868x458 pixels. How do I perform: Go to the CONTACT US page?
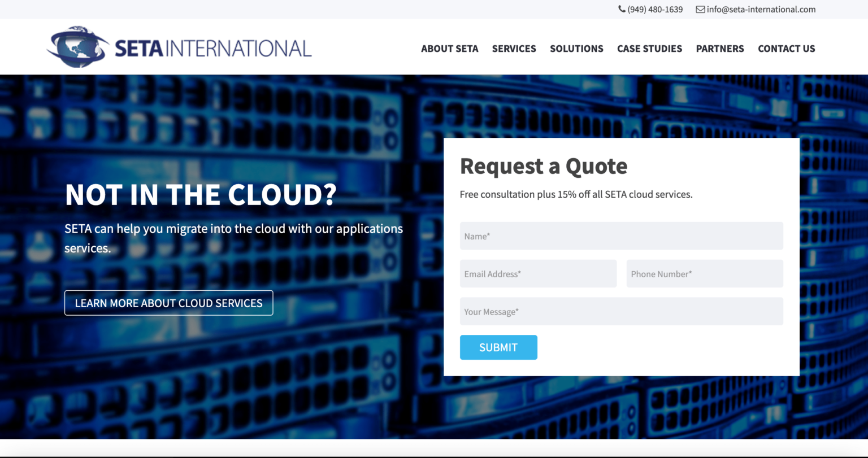click(x=787, y=49)
